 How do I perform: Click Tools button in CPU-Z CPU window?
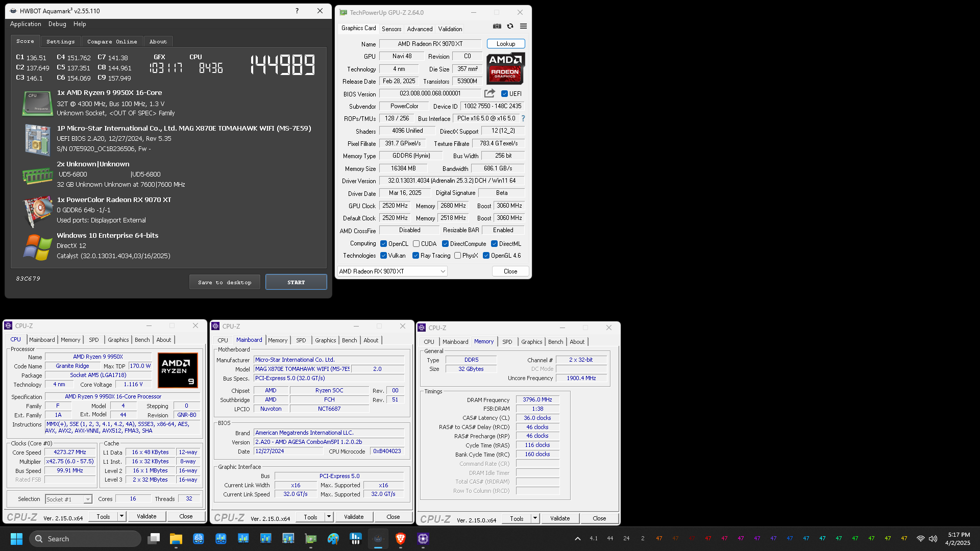(103, 516)
